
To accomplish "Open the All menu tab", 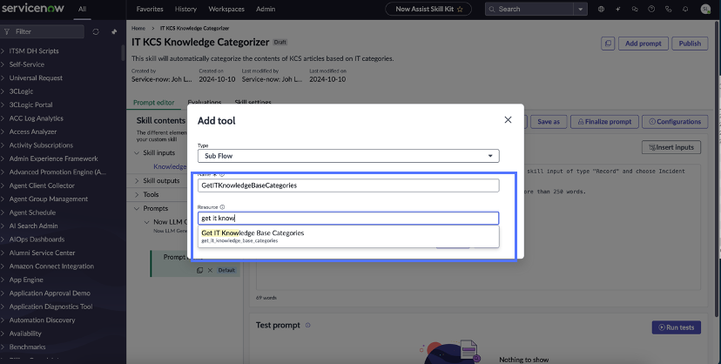I will coord(82,9).
